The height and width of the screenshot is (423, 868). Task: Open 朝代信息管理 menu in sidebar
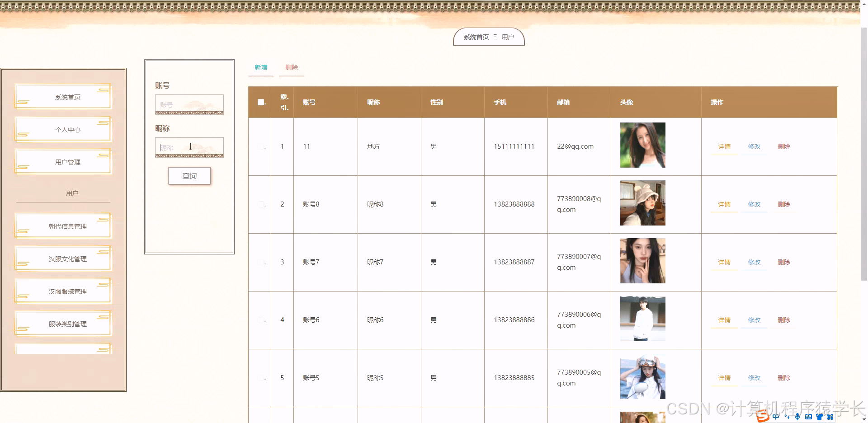click(63, 226)
